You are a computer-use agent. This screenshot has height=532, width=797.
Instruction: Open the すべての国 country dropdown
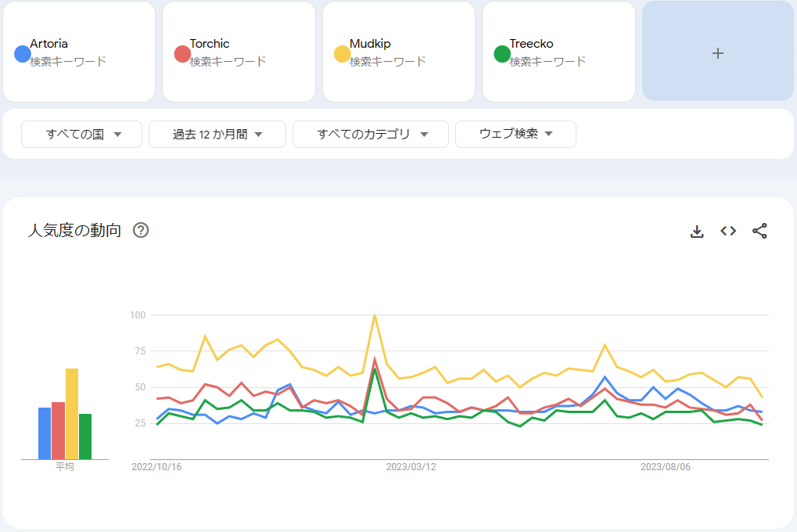coord(82,134)
